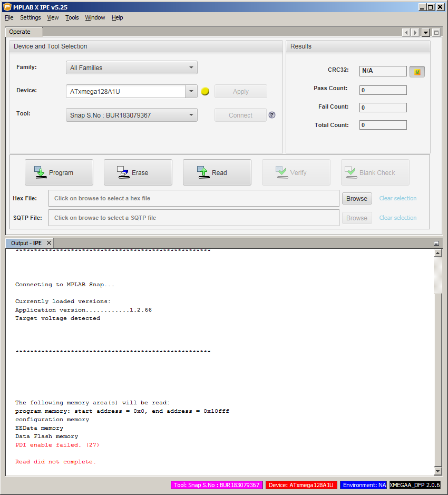Maximize the Operate panel
Image resolution: width=448 pixels, height=495 pixels.
[x=436, y=33]
